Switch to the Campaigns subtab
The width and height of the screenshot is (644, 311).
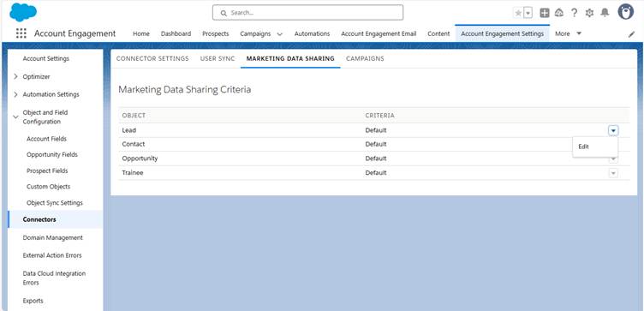pos(365,59)
